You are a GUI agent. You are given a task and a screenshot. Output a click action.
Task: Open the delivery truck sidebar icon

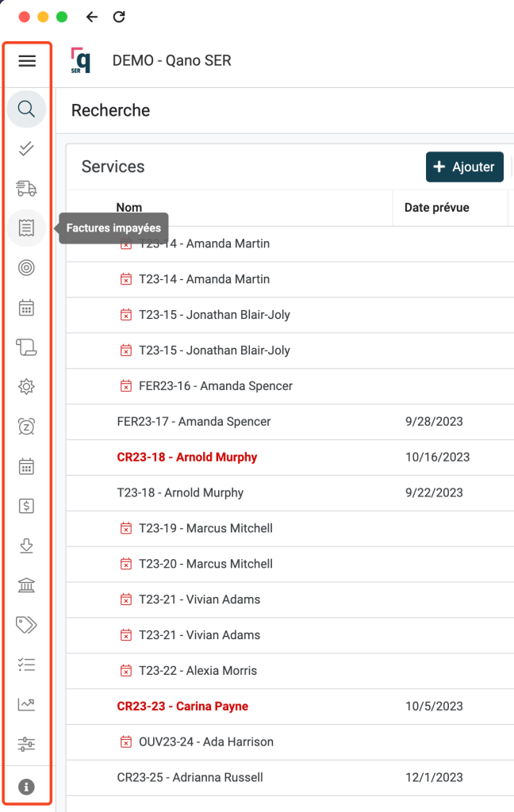tap(26, 188)
